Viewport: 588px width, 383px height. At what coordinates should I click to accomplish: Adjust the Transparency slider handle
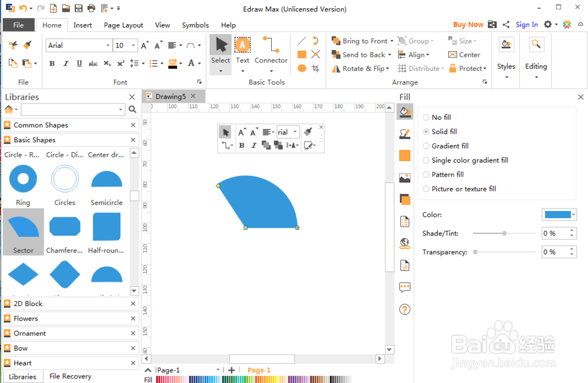(x=475, y=252)
